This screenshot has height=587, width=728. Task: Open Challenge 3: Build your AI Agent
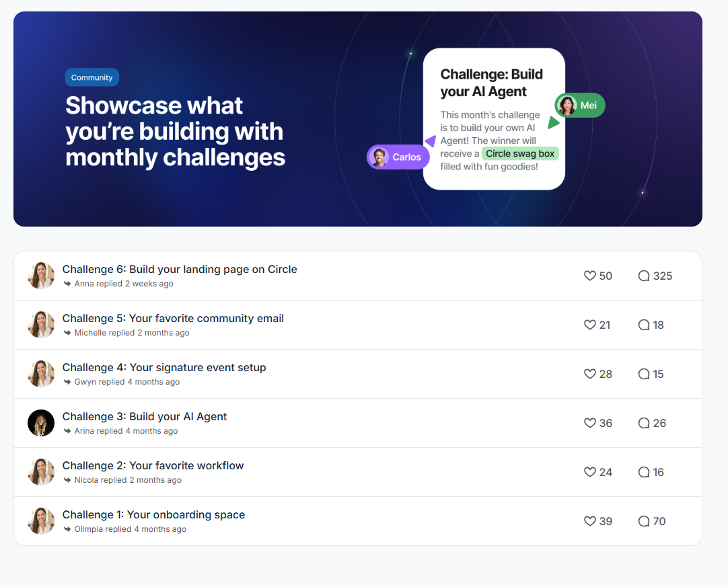tap(145, 417)
